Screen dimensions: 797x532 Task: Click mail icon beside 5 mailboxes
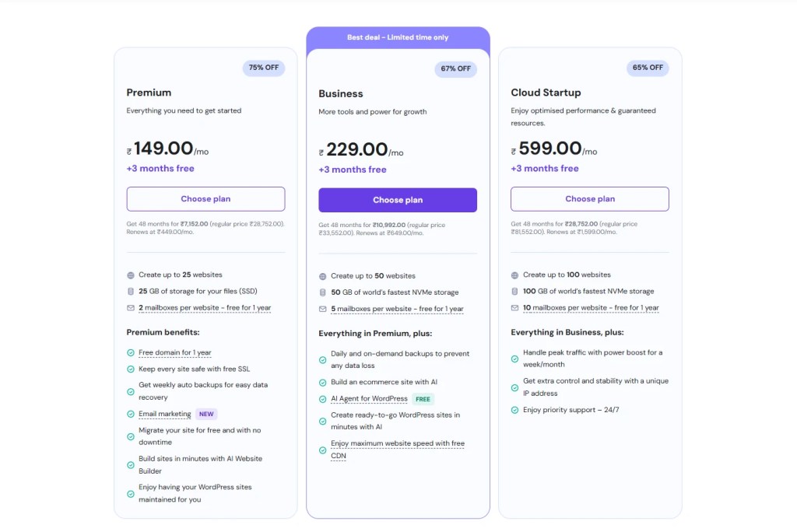pos(323,309)
